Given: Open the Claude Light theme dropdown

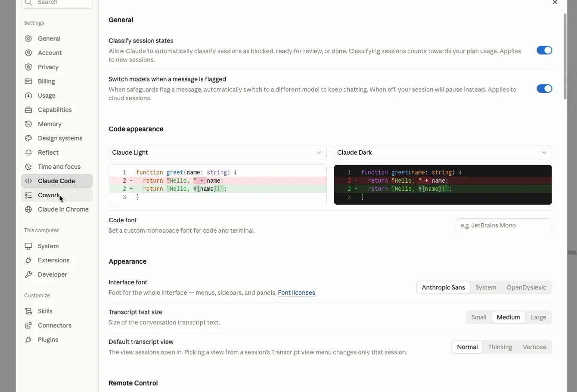Looking at the screenshot, I should click(x=217, y=152).
